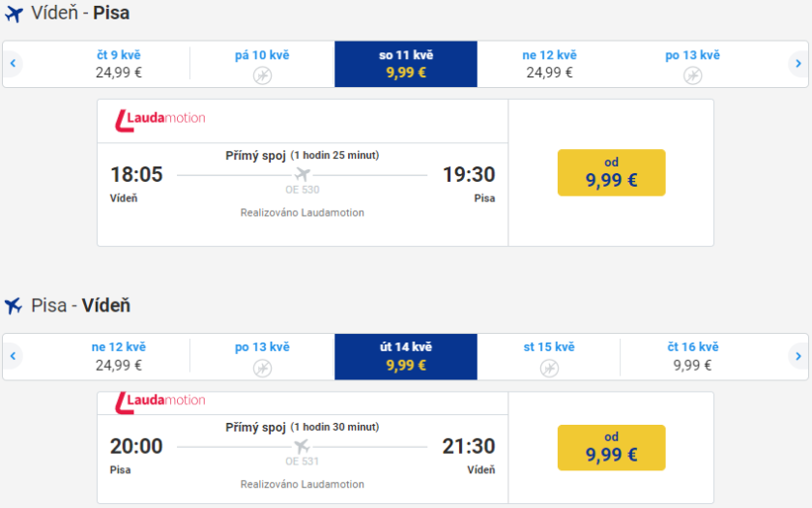The image size is (812, 508).
Task: Show later return dates with the right arrow
Action: [798, 356]
